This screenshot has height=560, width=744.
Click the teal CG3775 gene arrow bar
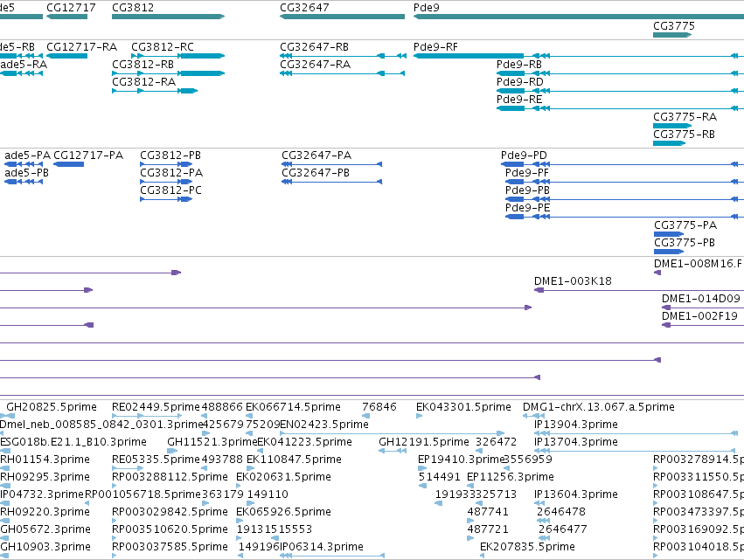672,35
